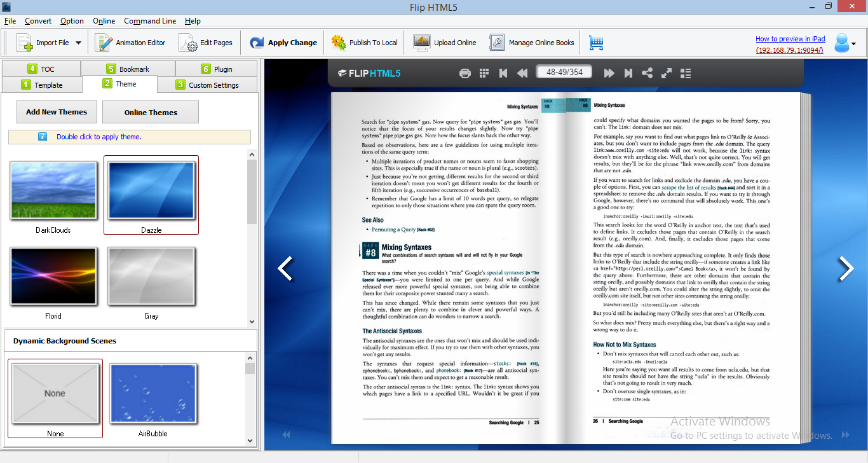Open the table of contents list icon
868x463 pixels.
pos(686,73)
